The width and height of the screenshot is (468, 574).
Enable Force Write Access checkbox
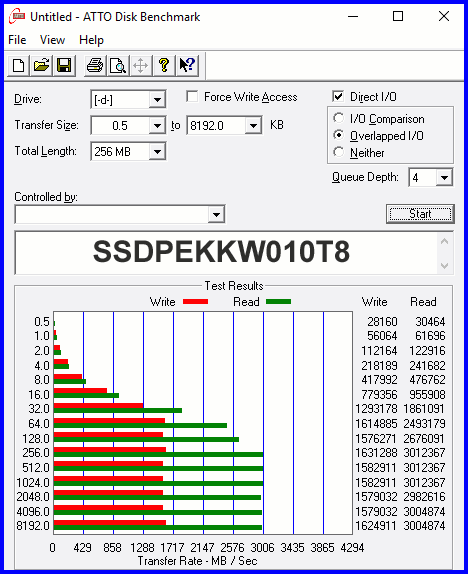click(x=192, y=97)
